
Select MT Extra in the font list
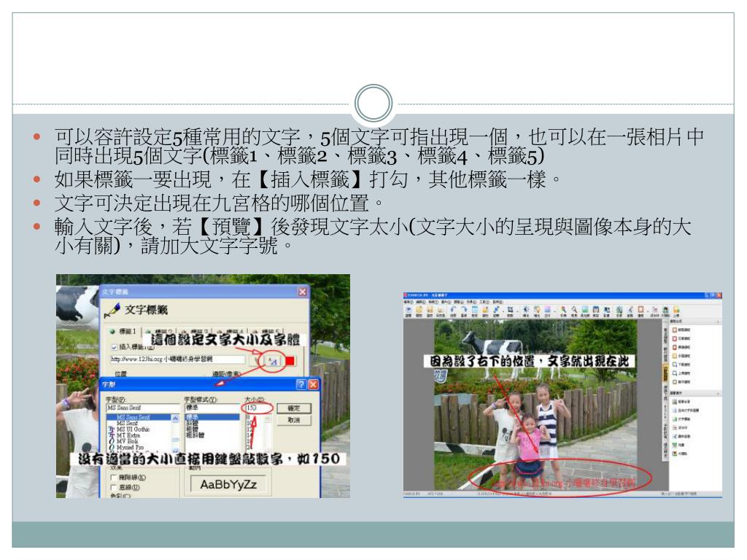pos(128,435)
